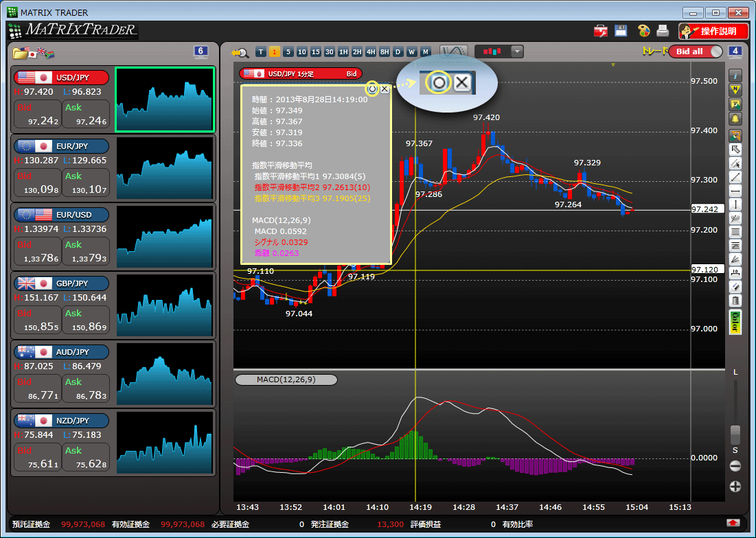Click USD/JPY Bid price 97.242
Screen dimensions: 756x538
click(x=38, y=114)
